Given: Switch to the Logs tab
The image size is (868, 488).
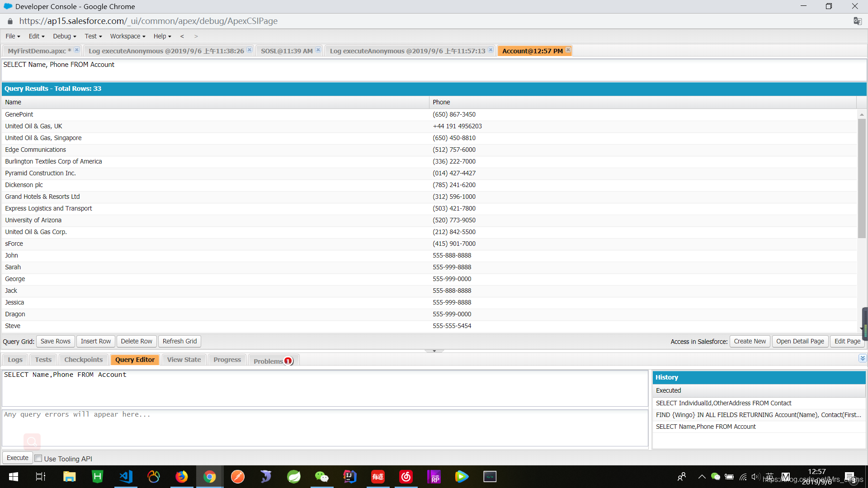Looking at the screenshot, I should [15, 360].
